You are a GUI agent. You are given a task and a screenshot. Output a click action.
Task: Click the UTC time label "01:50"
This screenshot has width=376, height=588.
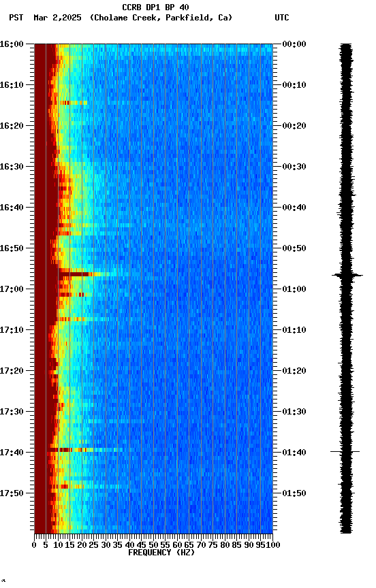294,493
